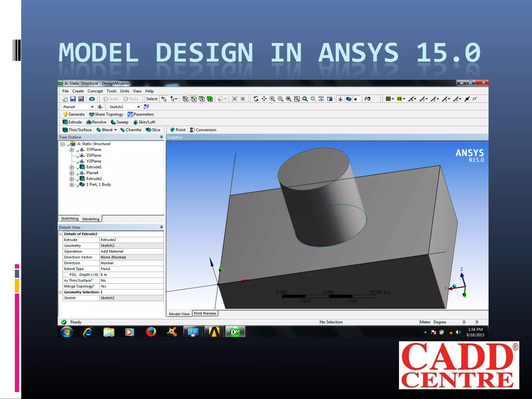532x399 pixels.
Task: Click the 8 m depth value field
Action: coord(131,275)
